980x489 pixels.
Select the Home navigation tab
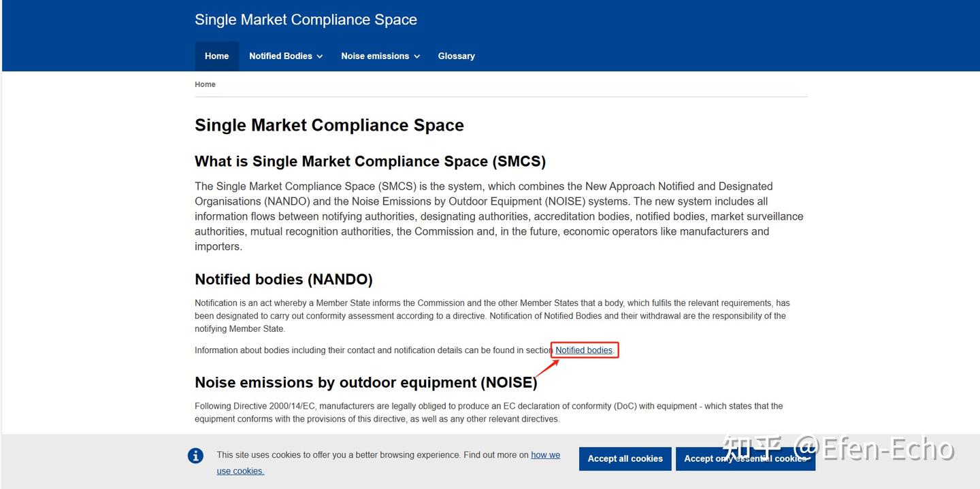point(216,56)
